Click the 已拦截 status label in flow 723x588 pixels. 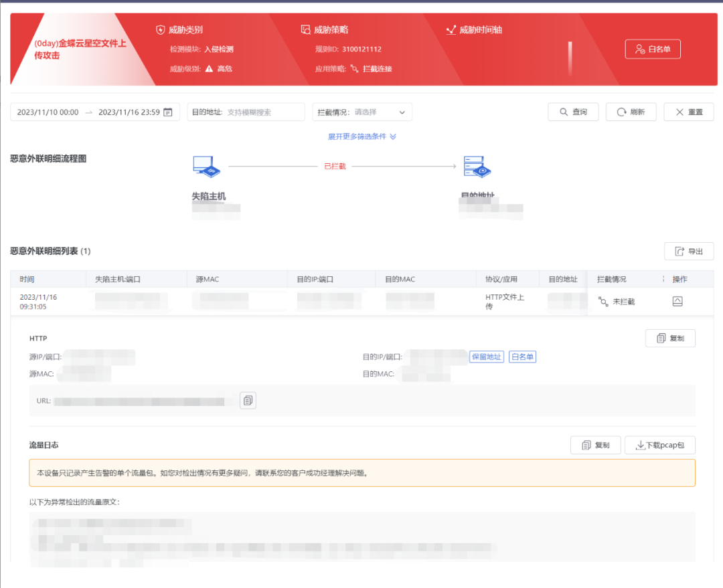tap(335, 167)
